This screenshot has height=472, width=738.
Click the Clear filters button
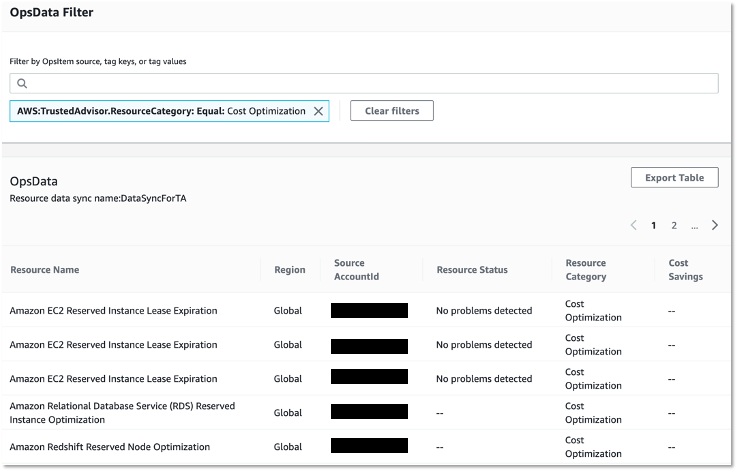tap(392, 111)
